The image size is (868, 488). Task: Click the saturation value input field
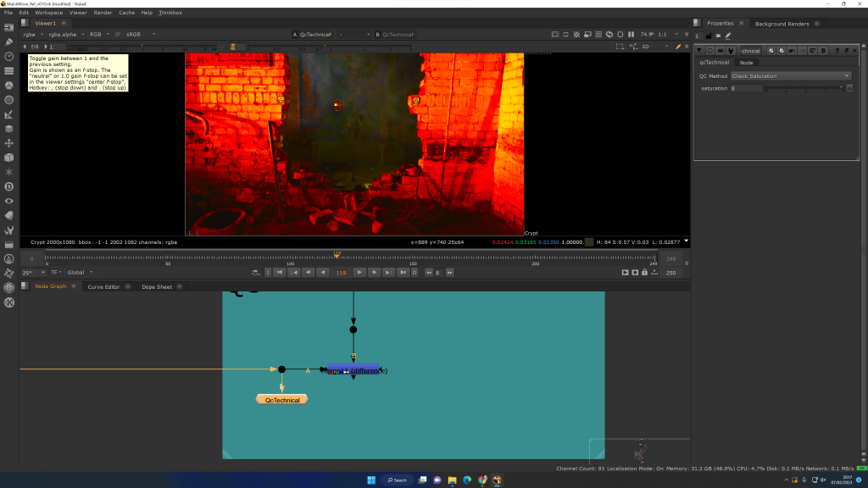click(x=746, y=88)
